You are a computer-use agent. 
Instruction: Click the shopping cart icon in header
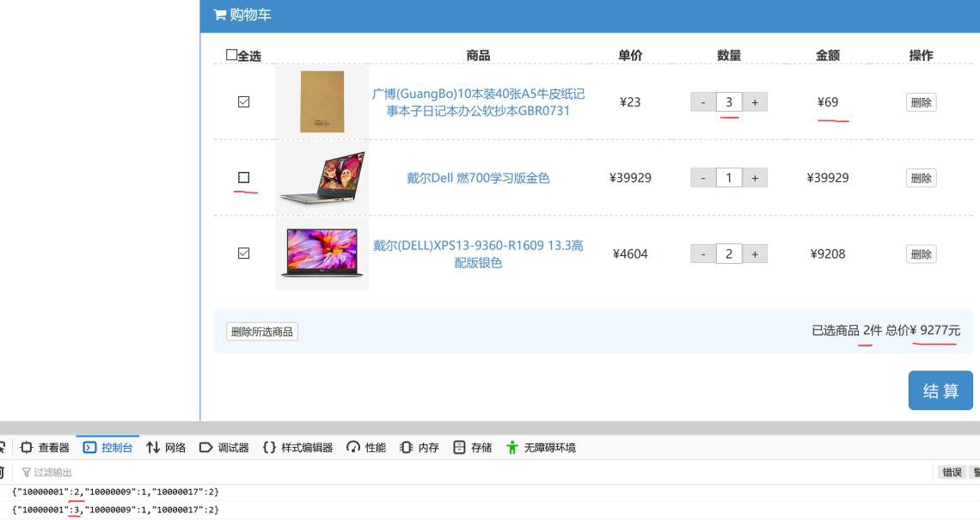coord(219,15)
